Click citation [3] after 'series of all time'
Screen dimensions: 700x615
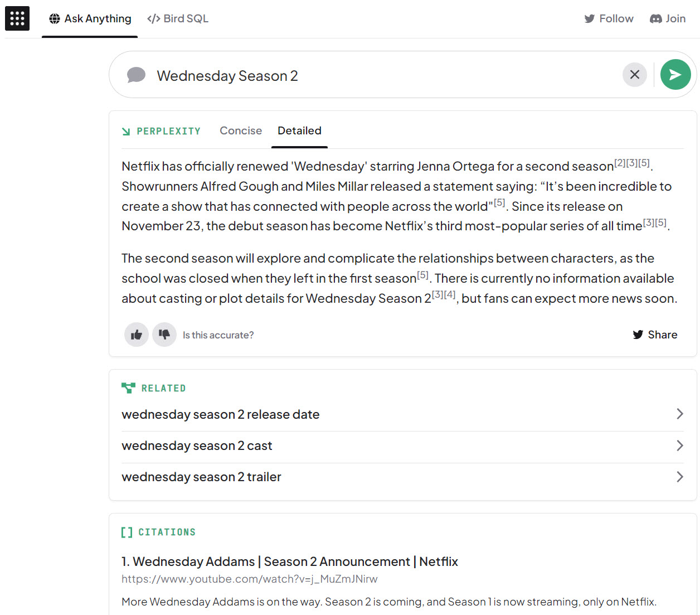tap(649, 222)
